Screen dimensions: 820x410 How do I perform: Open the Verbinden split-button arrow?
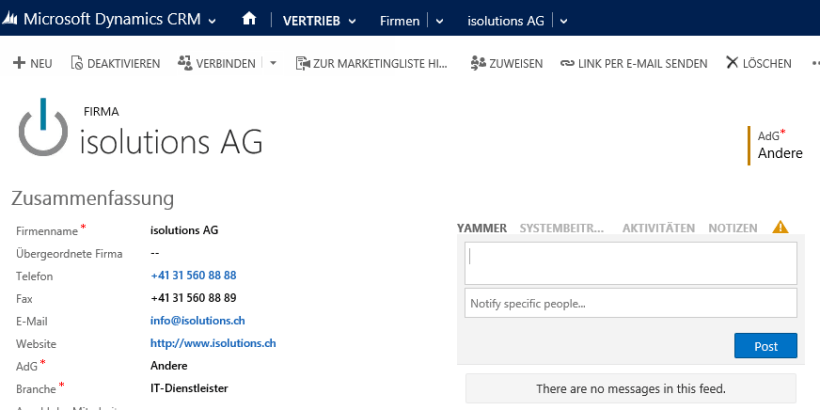(x=274, y=63)
